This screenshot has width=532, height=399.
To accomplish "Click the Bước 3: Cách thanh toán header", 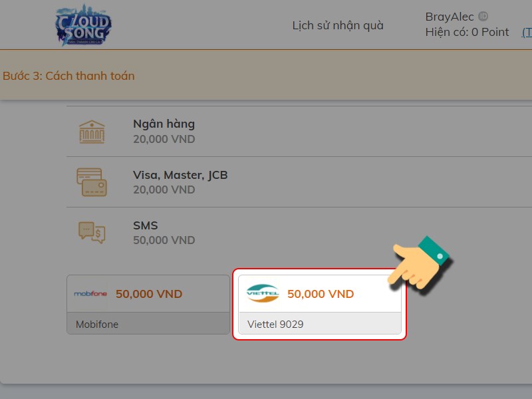I will tap(68, 76).
